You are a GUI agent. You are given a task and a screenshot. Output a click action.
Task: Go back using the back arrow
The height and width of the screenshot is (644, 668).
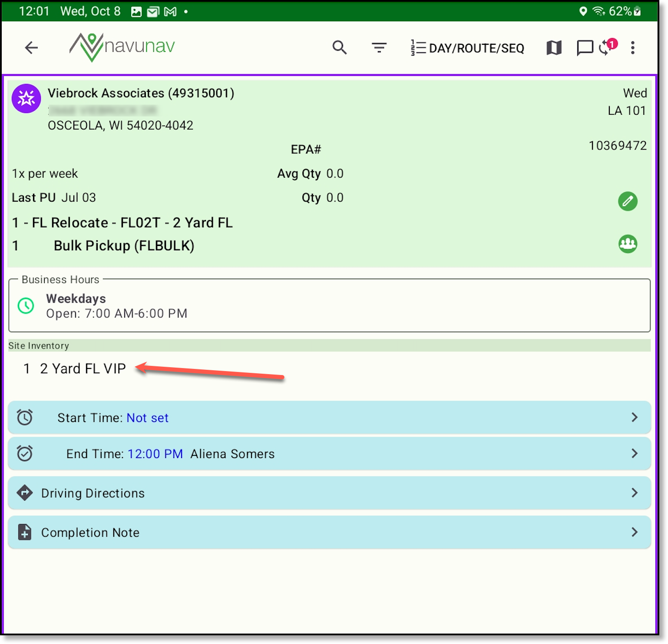(x=31, y=47)
